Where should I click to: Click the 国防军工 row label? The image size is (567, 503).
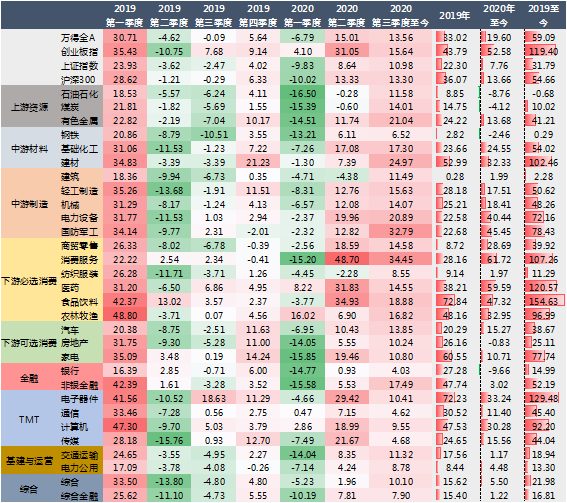tap(79, 231)
